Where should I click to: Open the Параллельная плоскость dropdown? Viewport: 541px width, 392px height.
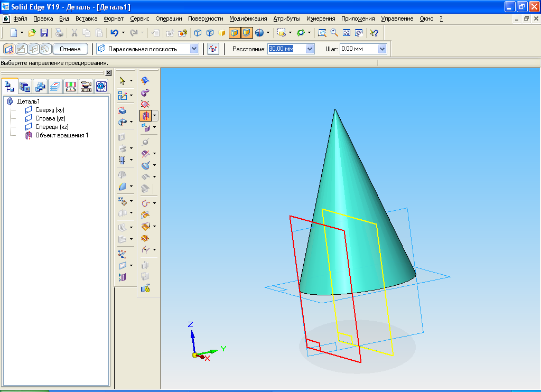tap(194, 49)
